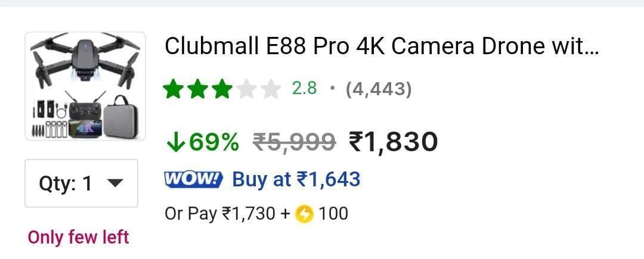This screenshot has height=259, width=644.
Task: Click the 69% discount label
Action: [x=213, y=142]
